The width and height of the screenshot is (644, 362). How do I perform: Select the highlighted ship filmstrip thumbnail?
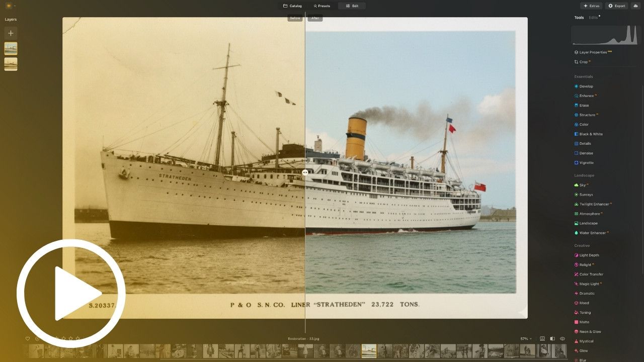tap(369, 351)
